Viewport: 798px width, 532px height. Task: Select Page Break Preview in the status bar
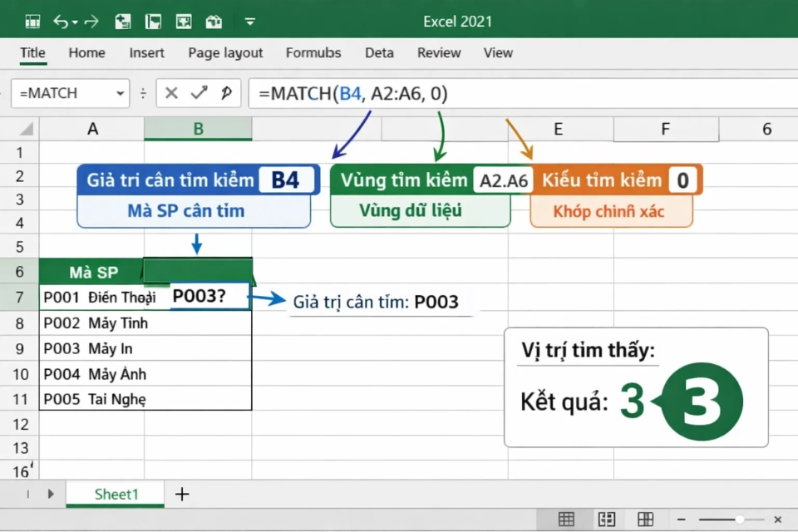click(x=645, y=517)
